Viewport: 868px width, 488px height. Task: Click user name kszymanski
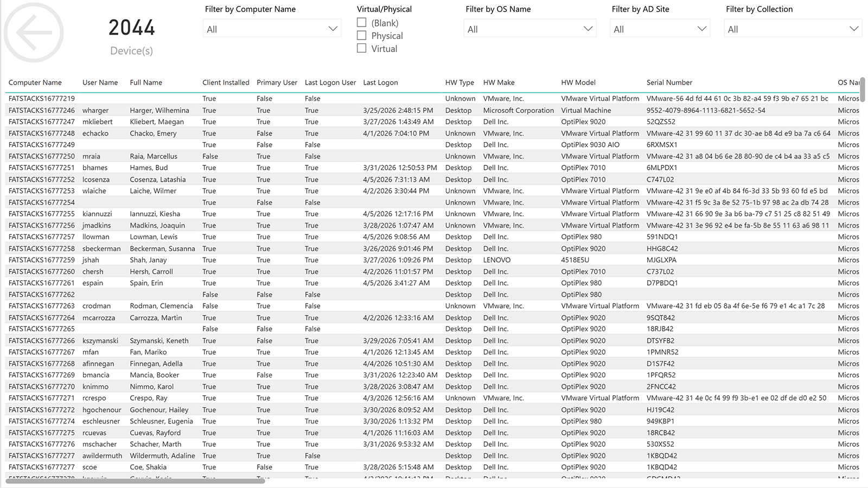coord(100,341)
